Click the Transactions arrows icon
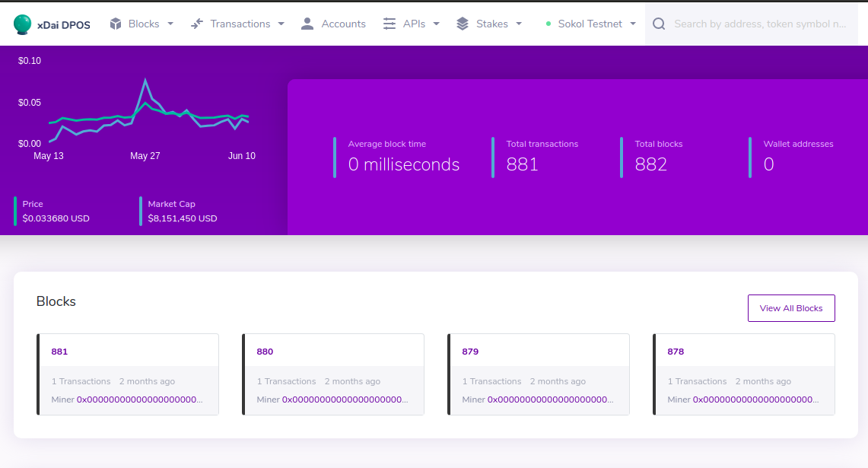Screen dimensions: 868x468 point(197,24)
